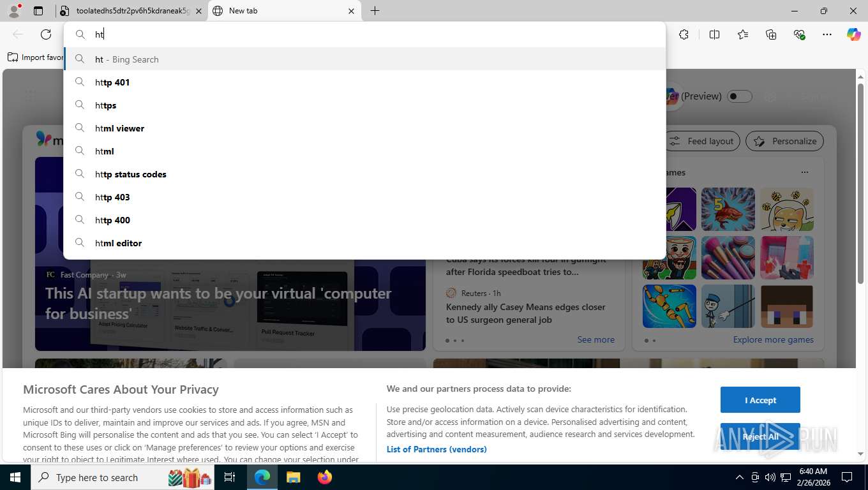Screen dimensions: 868x490
Task: Click the volume speaker tray icon
Action: click(770, 477)
